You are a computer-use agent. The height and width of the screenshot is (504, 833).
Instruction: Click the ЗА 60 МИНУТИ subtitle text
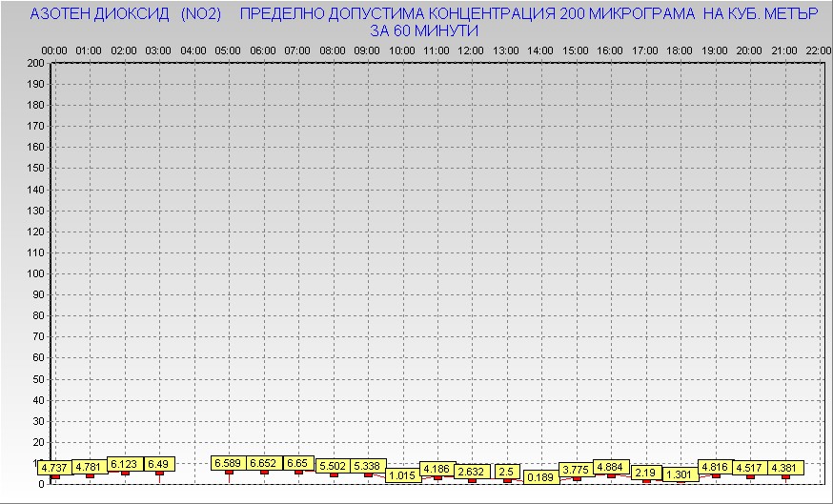point(423,30)
